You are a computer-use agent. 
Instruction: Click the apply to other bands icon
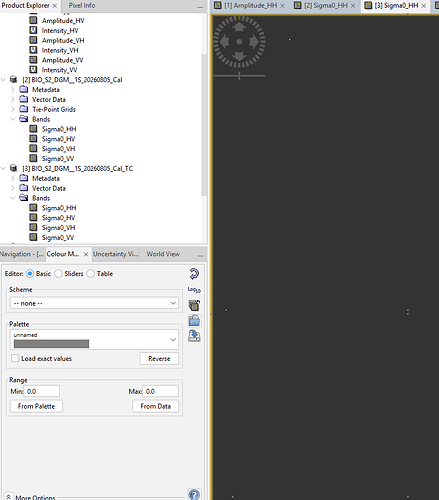194,305
